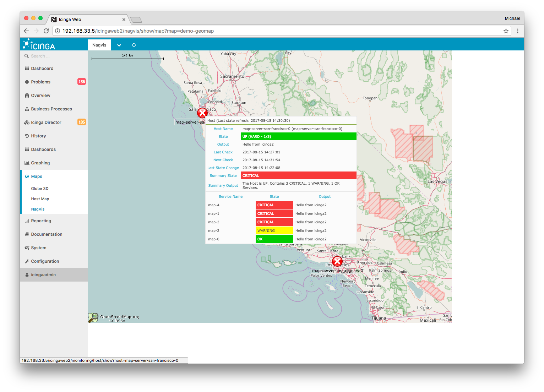The height and width of the screenshot is (392, 544).
Task: Open Globe 3D under Maps
Action: coord(40,189)
